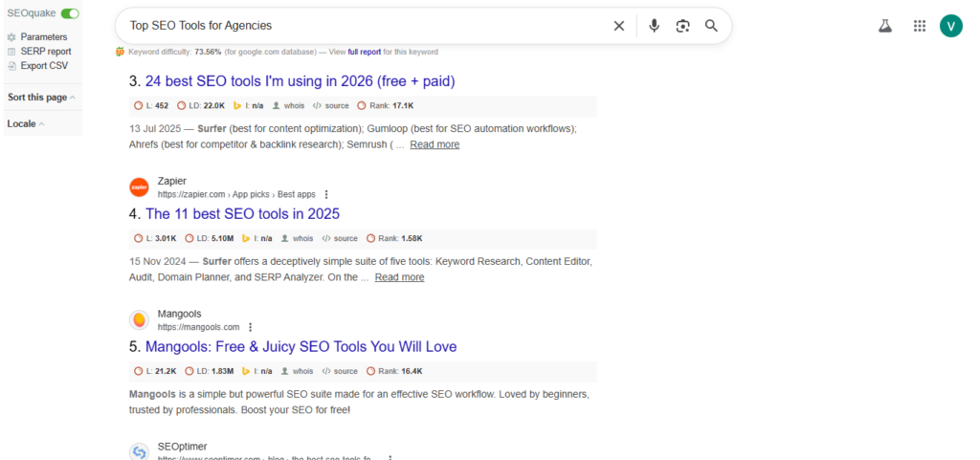Click the Zapier site name
The image size is (980, 460).
(172, 181)
